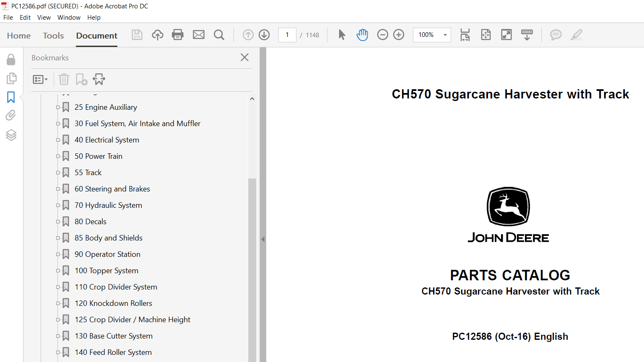Open bookmark 90 Operator Station
This screenshot has height=362, width=644.
[107, 254]
